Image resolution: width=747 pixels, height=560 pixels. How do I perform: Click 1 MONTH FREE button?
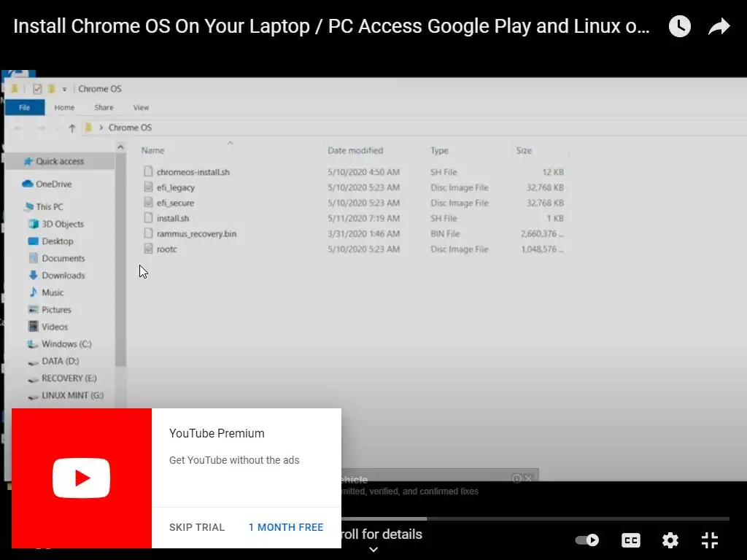[x=286, y=527]
